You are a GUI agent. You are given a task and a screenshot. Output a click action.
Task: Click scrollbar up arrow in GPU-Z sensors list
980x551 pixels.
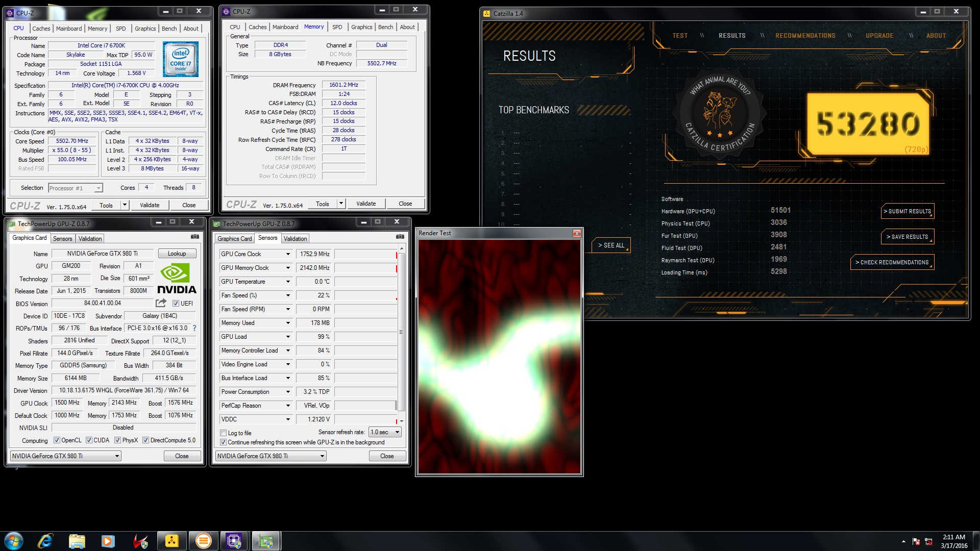tap(401, 248)
